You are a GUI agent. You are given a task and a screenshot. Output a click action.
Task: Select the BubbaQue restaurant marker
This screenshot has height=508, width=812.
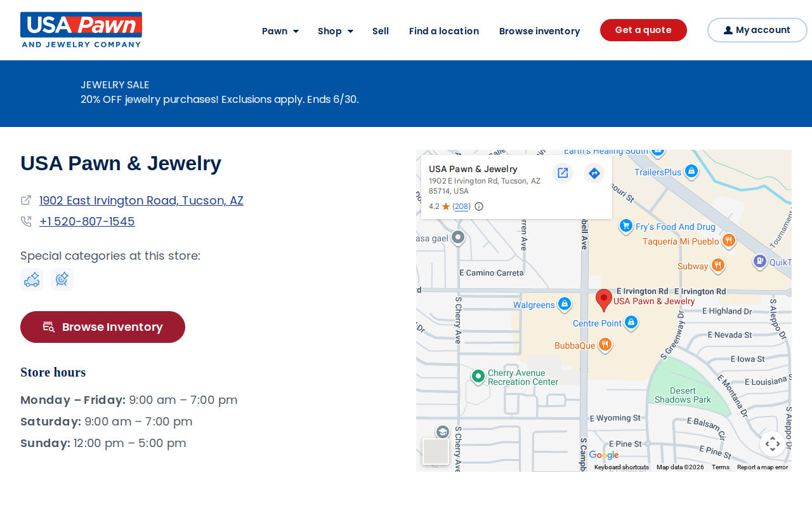click(605, 345)
